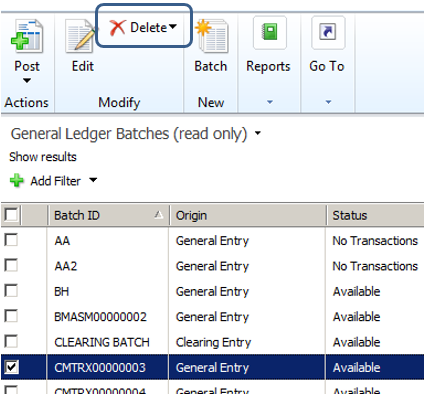The height and width of the screenshot is (396, 424).
Task: Open the Post dropdown arrow
Action: tap(27, 80)
